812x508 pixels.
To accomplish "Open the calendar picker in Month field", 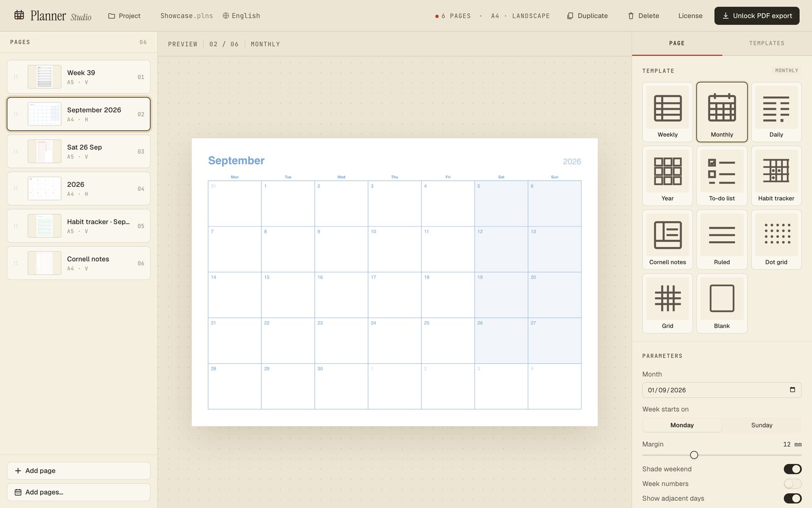I will (x=792, y=390).
